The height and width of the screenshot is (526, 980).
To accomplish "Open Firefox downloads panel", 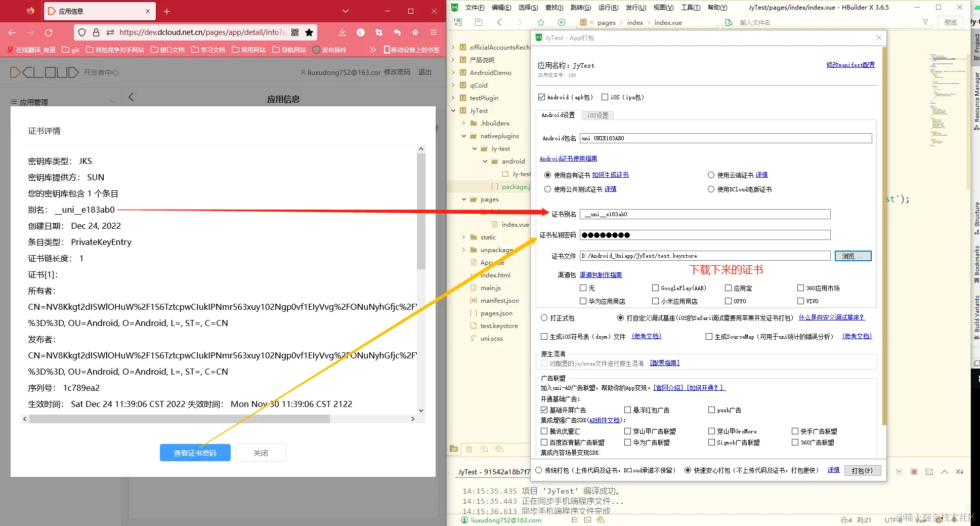I will (x=343, y=32).
